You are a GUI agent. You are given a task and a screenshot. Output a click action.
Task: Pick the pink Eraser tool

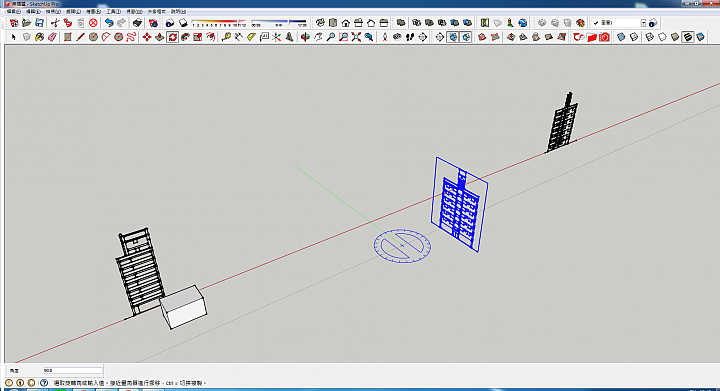click(x=52, y=37)
